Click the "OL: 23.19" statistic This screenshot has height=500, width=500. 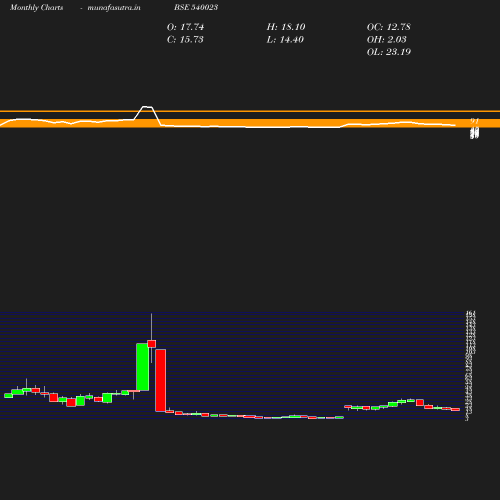click(388, 52)
